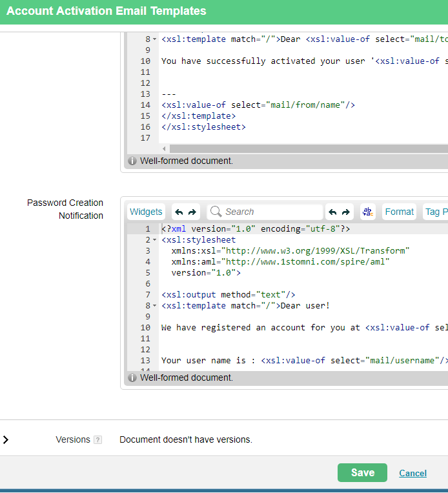Click 'Well-formed document.' in upper editor
This screenshot has width=448, height=493.
(187, 161)
